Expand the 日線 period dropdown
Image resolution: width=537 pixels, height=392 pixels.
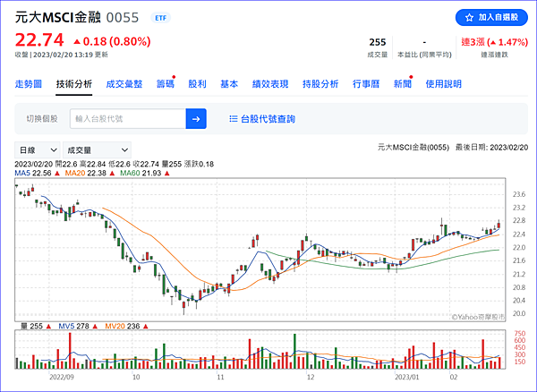38,150
